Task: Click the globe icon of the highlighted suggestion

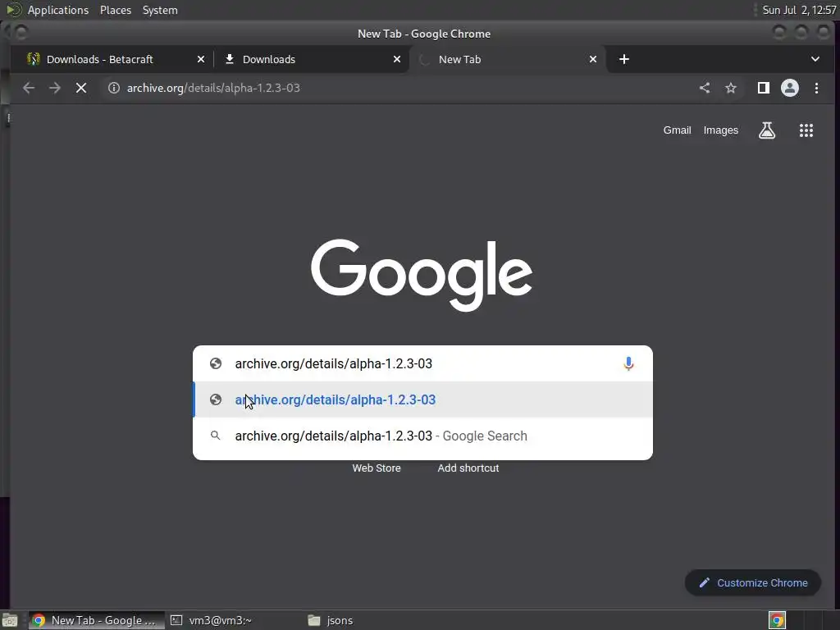Action: pos(216,399)
